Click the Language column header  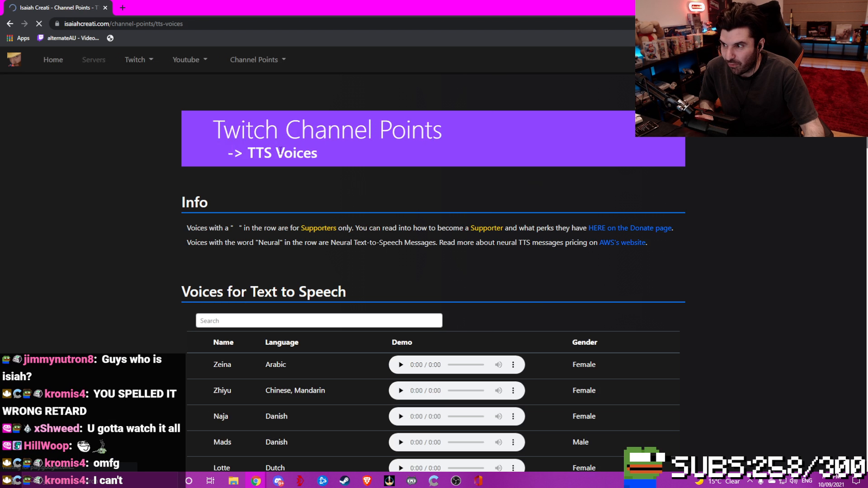pyautogui.click(x=282, y=342)
